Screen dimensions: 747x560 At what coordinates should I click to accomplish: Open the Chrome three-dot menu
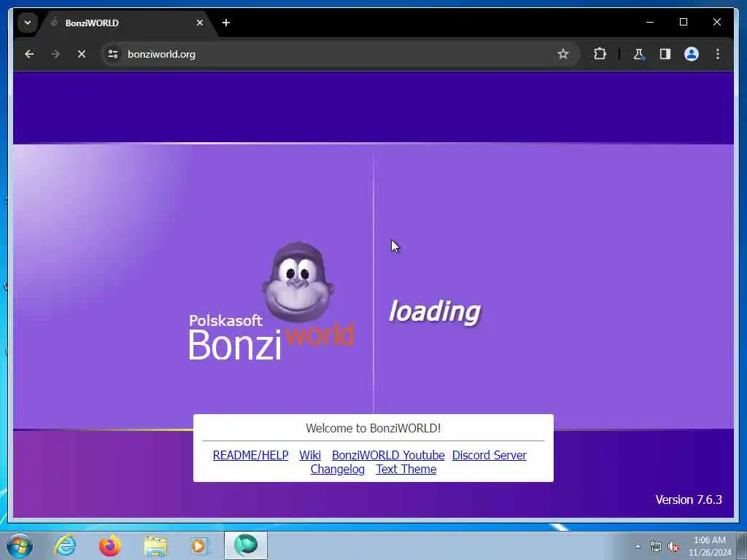click(x=718, y=54)
